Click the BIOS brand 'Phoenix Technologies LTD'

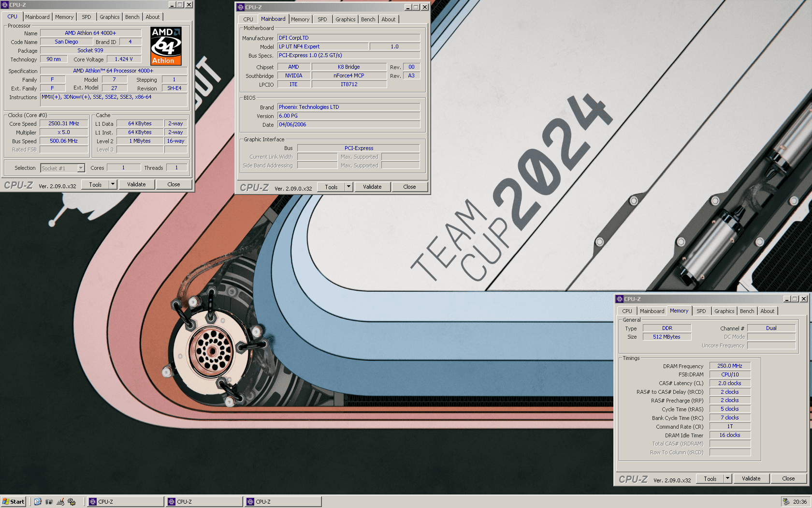click(x=348, y=107)
